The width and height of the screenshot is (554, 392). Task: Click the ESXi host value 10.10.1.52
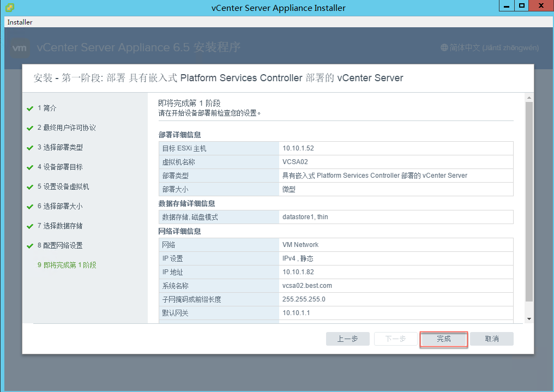pos(298,148)
